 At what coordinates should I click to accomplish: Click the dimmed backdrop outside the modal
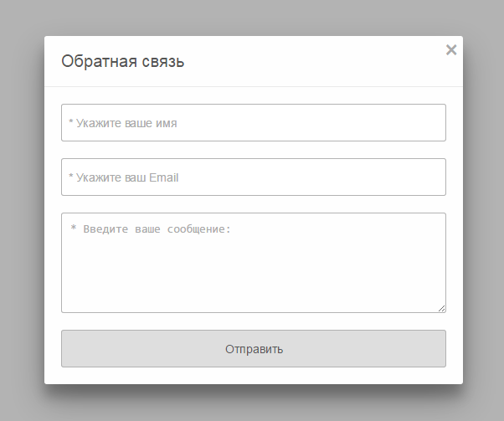21,209
